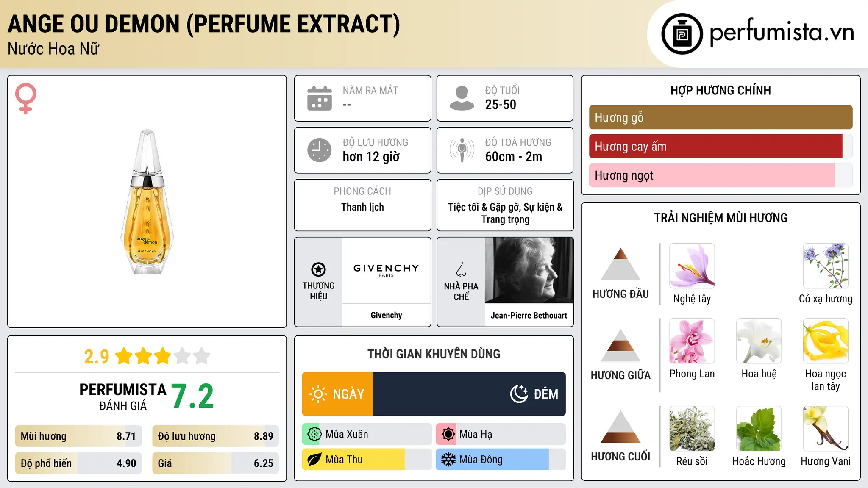Viewport: 868px width, 488px height.
Task: Click the 'THỜI GIAN KHUYÊN DÙNG' heading
Action: (x=434, y=354)
